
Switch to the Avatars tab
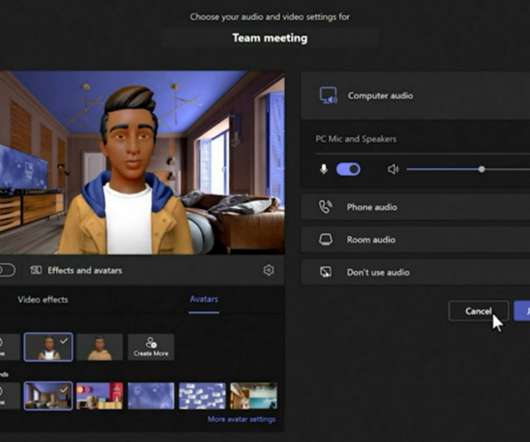[x=204, y=300]
